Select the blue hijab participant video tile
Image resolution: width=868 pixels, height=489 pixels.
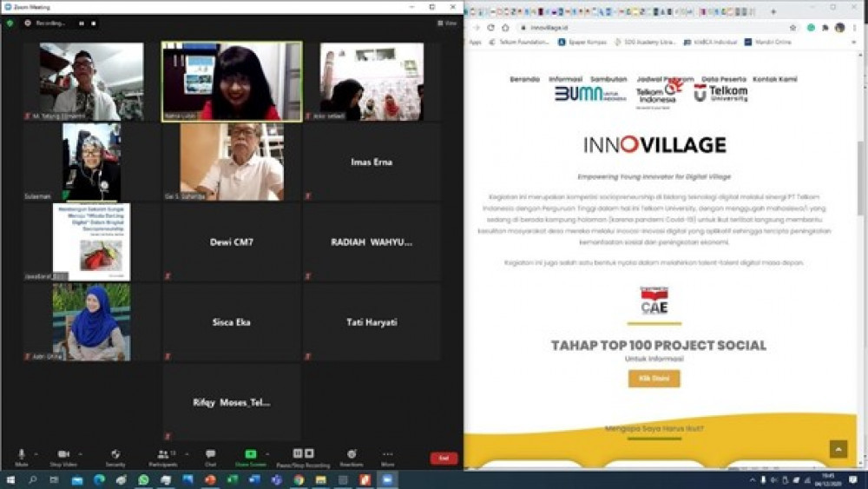click(92, 322)
